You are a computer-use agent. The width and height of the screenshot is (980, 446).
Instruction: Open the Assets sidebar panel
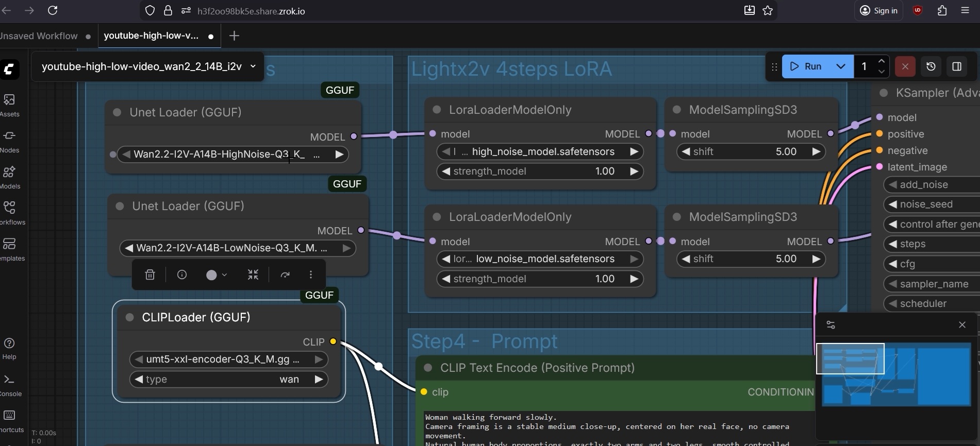tap(9, 105)
